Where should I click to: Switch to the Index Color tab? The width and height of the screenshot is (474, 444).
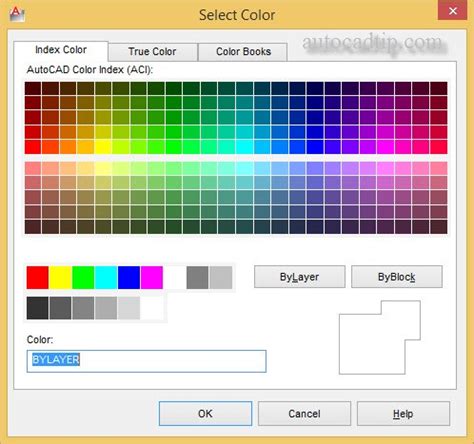tap(61, 50)
